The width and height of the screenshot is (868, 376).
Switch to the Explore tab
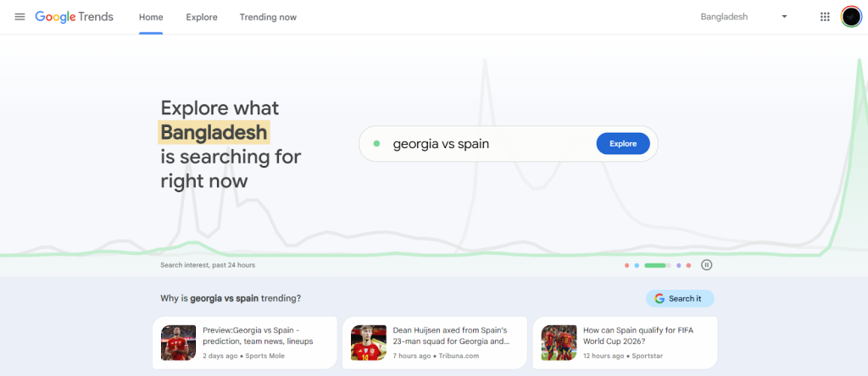(202, 17)
